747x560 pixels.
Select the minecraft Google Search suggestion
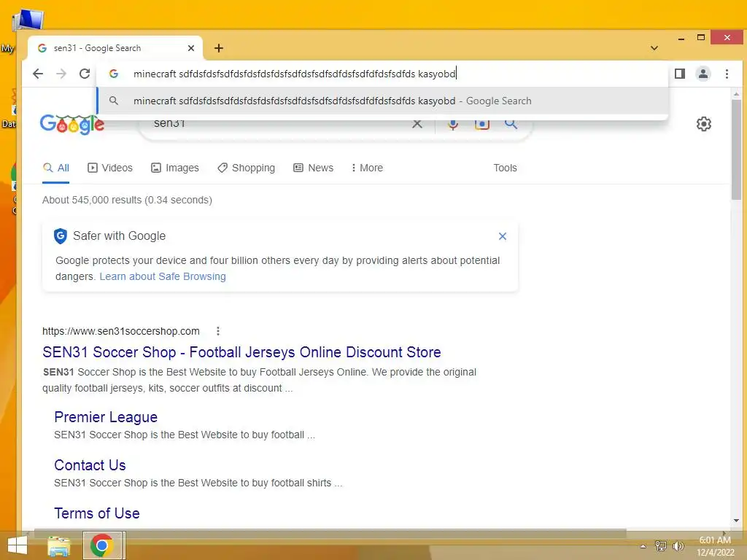click(x=382, y=101)
